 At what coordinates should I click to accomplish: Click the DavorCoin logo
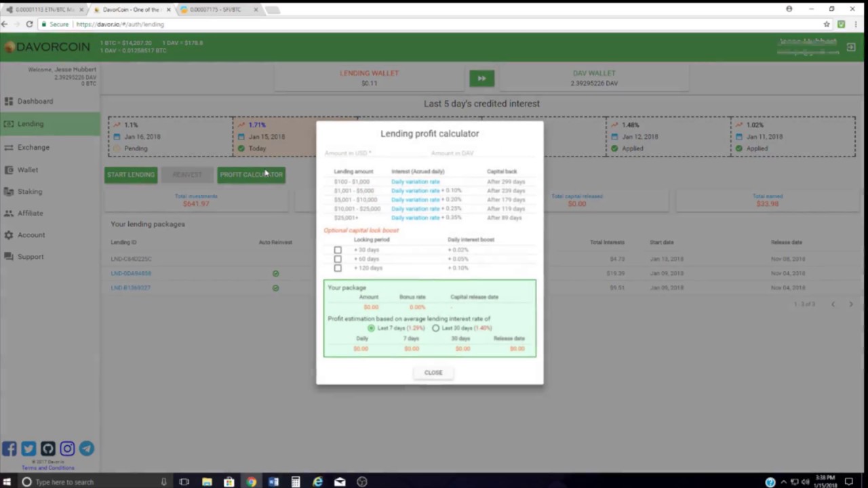(x=47, y=47)
